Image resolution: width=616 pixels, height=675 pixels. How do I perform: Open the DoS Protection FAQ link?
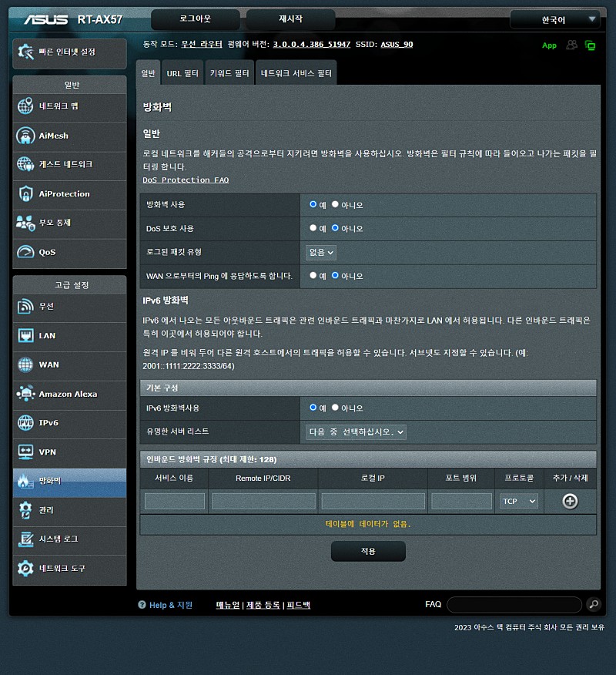point(186,180)
